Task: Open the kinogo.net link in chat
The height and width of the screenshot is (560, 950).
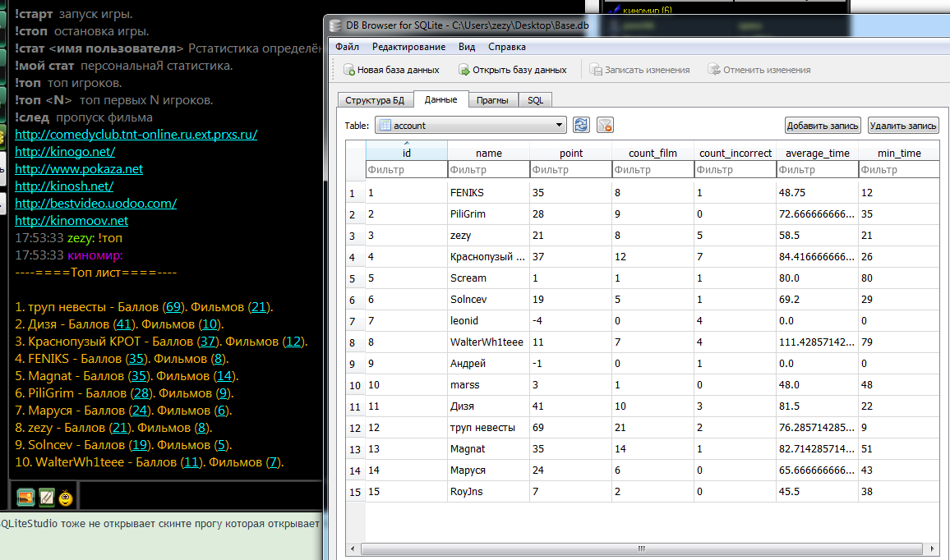Action: click(x=65, y=151)
